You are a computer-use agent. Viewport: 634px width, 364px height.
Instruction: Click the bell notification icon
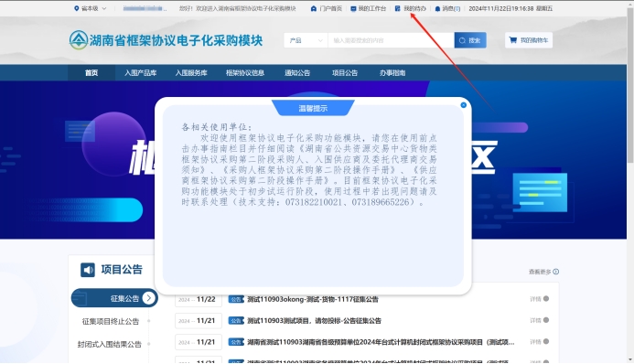(x=437, y=8)
